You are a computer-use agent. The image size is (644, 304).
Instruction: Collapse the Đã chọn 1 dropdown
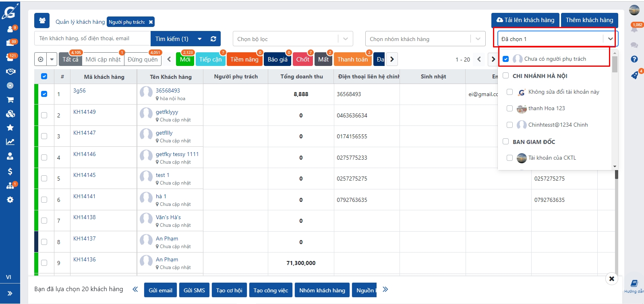click(610, 39)
